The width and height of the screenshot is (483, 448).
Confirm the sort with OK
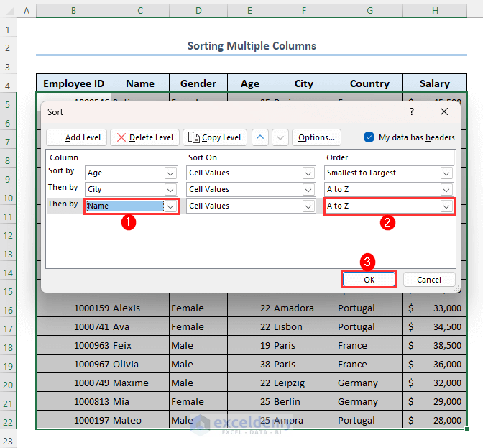[x=369, y=280]
